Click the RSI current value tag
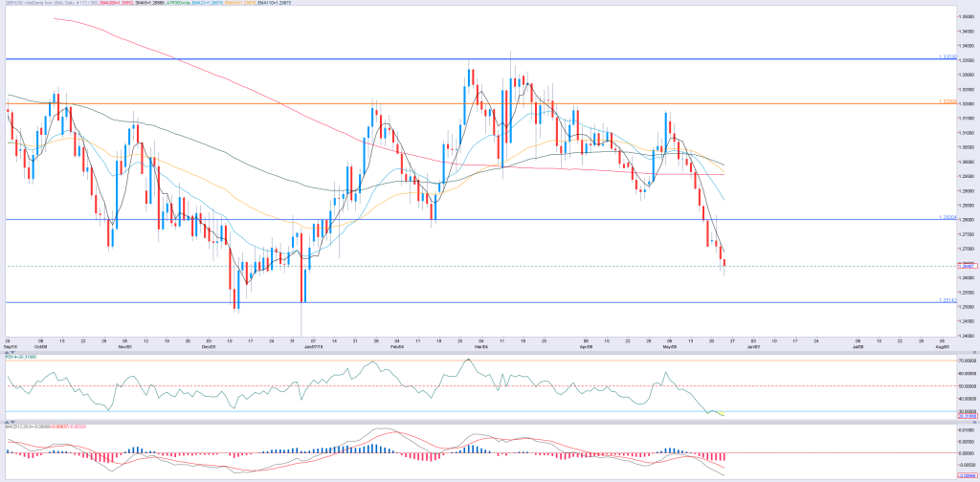 tap(969, 416)
